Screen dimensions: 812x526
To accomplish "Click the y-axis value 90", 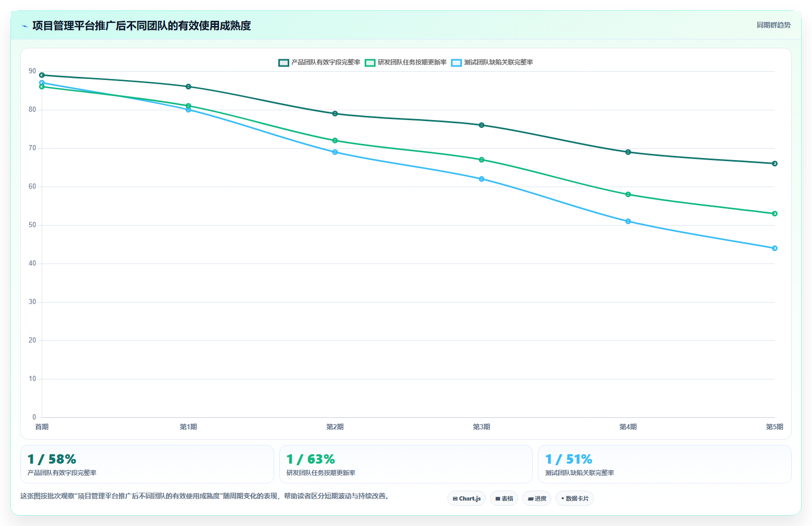I will point(32,71).
